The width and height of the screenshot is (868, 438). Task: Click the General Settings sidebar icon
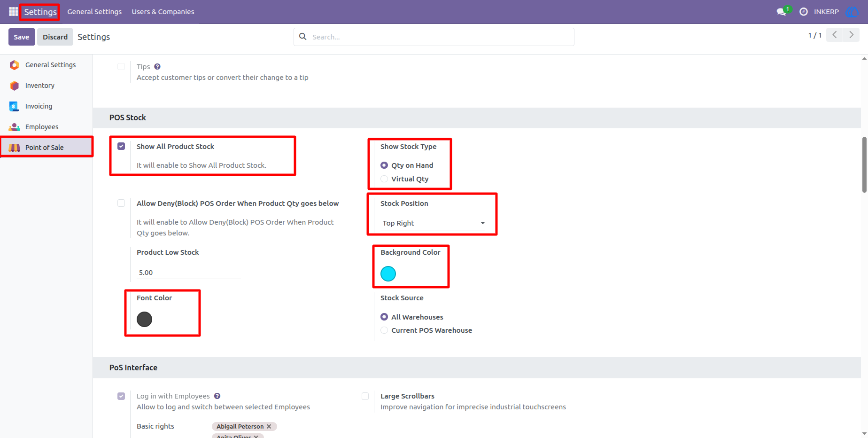coord(15,65)
